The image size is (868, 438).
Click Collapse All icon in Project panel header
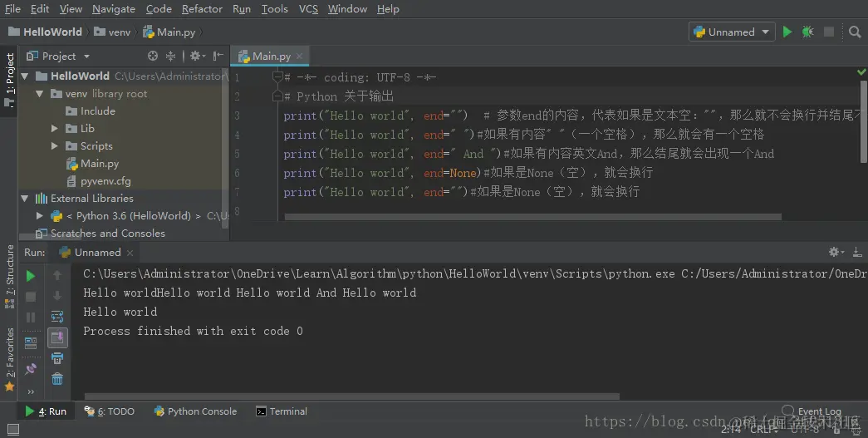tap(171, 56)
